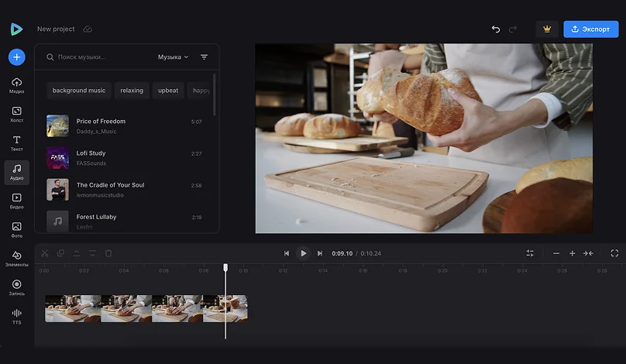Select the bread video clip on the timeline
Viewport: 626px width, 364px height.
pos(146,308)
